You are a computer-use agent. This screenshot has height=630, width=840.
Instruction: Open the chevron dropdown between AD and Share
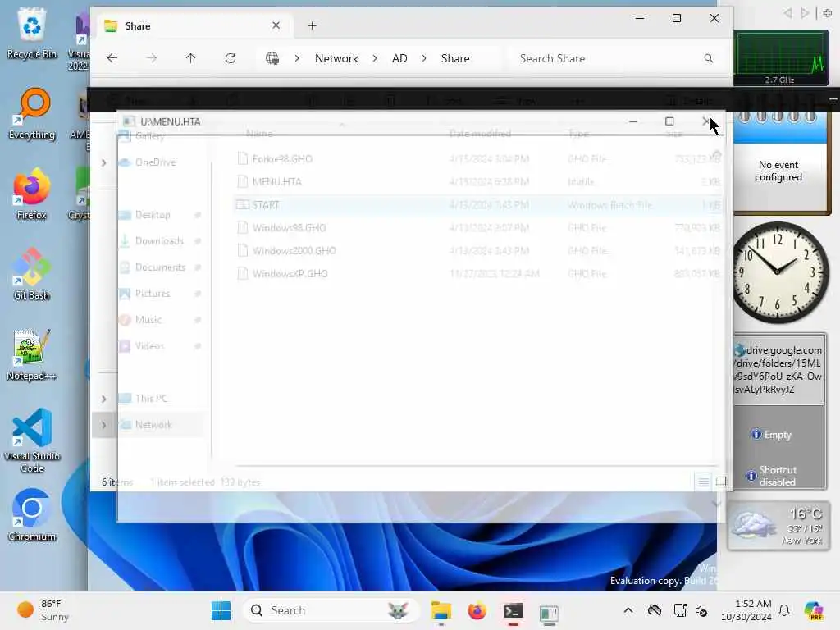(x=424, y=58)
